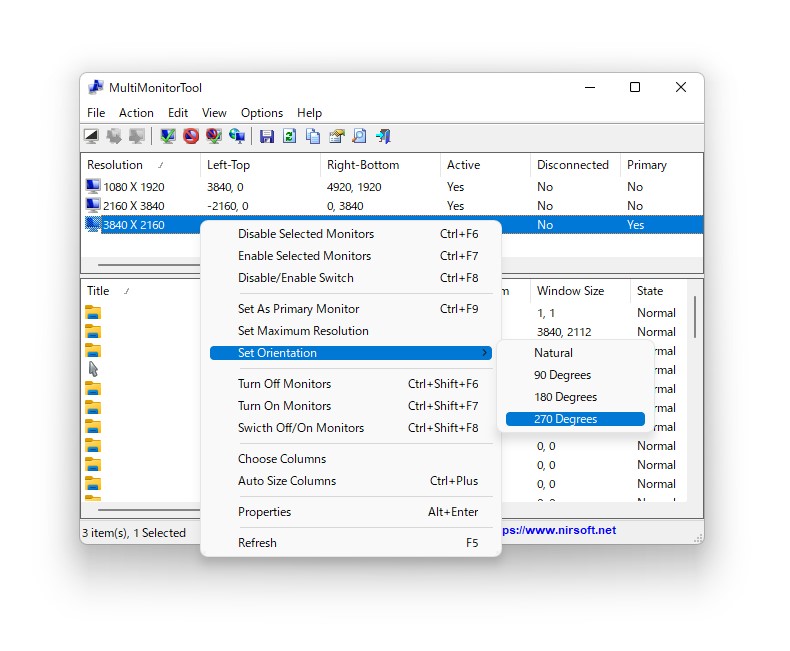The image size is (790, 651).
Task: Click the folder icon in the row sized 3840, 2112
Action: coord(93,332)
